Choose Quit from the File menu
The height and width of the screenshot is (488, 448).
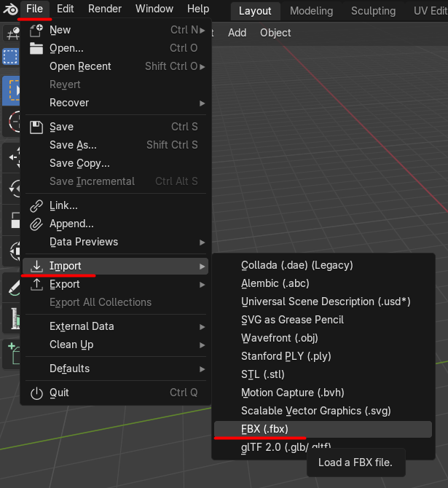tap(116, 393)
